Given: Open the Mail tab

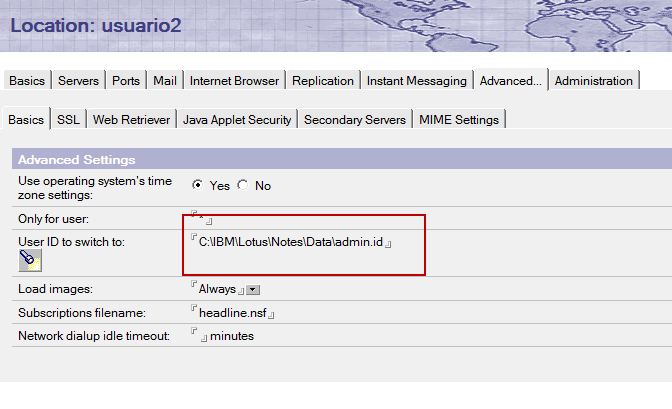Looking at the screenshot, I should pyautogui.click(x=164, y=81).
